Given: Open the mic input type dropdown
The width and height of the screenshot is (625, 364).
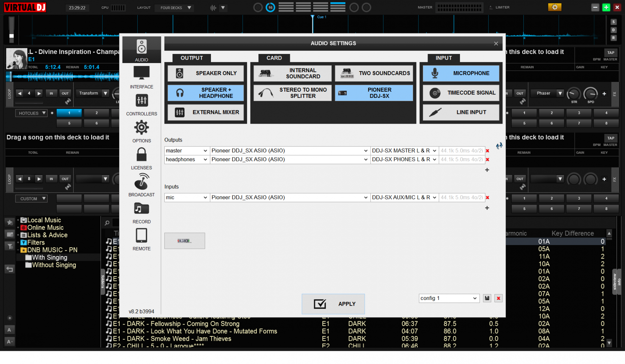Looking at the screenshot, I should click(187, 198).
